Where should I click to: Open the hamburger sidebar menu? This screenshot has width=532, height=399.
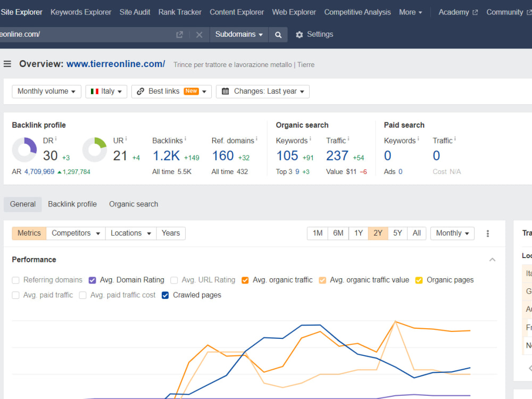[x=7, y=64]
